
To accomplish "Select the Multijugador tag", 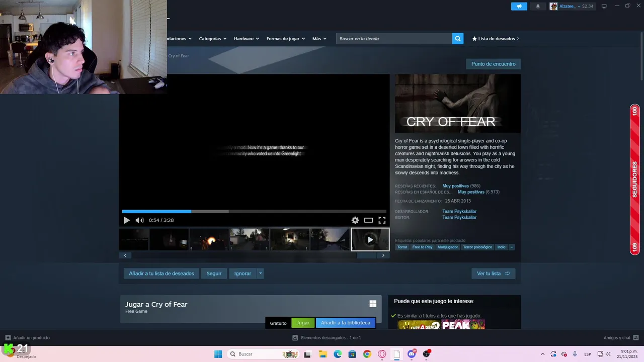I will [448, 247].
